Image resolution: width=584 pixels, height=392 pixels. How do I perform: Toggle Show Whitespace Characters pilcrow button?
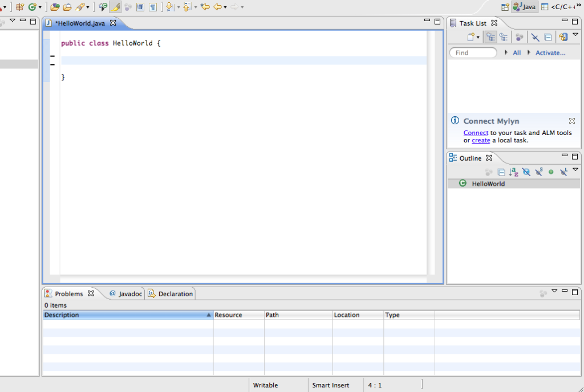[153, 7]
